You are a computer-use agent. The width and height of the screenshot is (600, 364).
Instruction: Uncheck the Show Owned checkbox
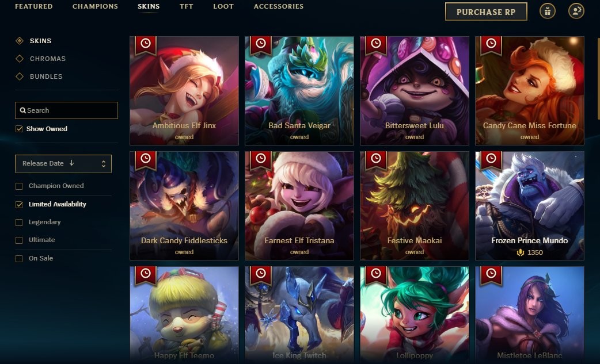point(19,129)
